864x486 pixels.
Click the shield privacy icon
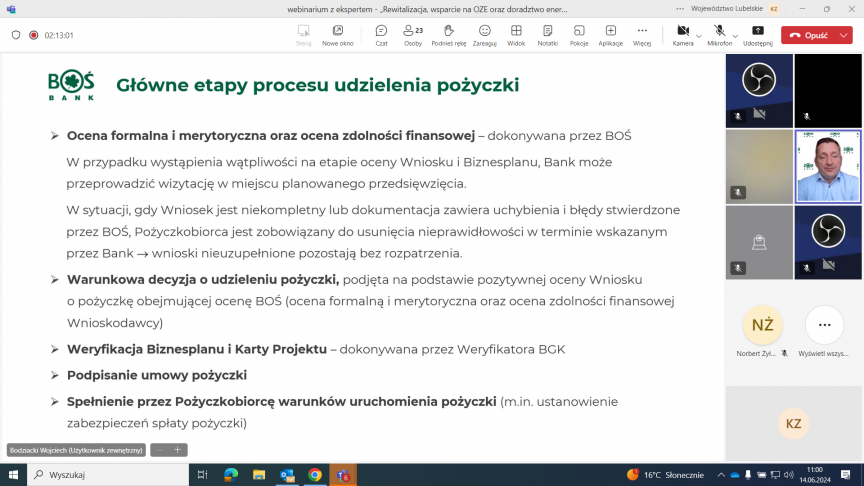16,35
